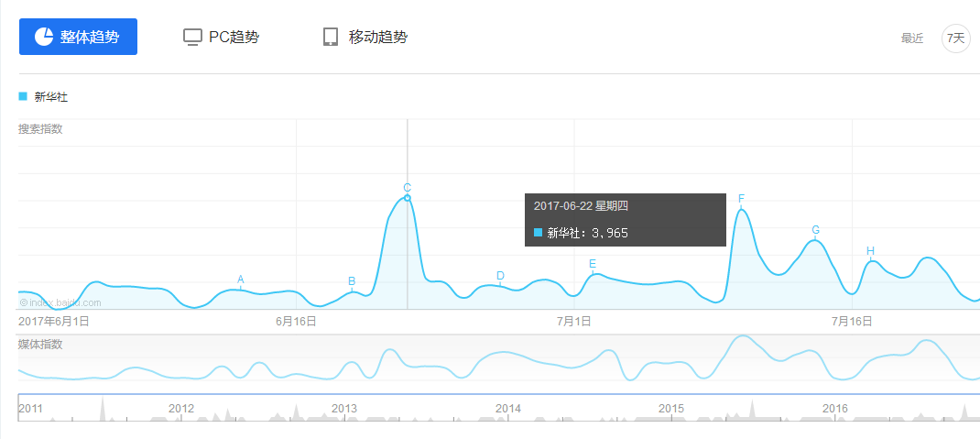Click 2013 on the bottom timeline range
This screenshot has width=980, height=439.
[344, 408]
